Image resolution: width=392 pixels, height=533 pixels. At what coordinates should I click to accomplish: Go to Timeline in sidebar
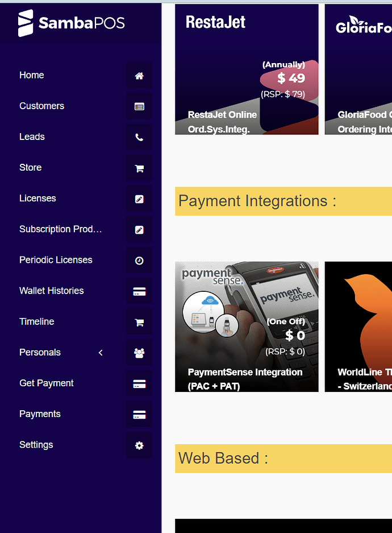(37, 321)
